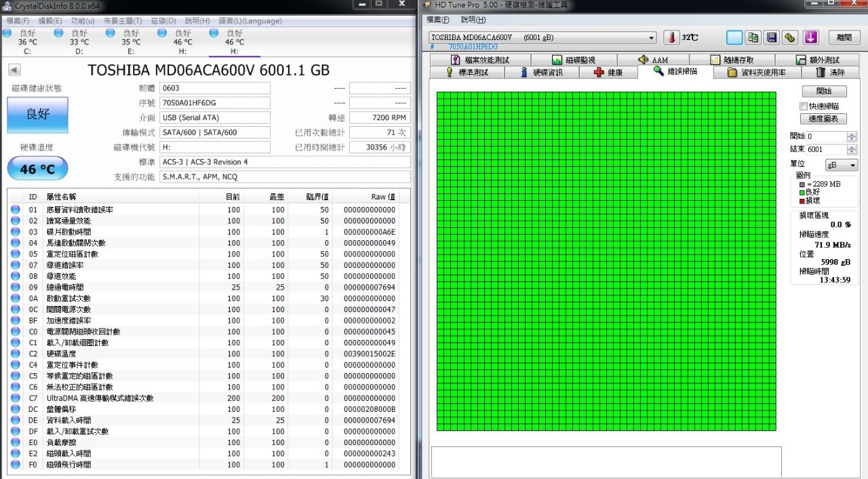Click the 開始 start scan button

pyautogui.click(x=824, y=91)
